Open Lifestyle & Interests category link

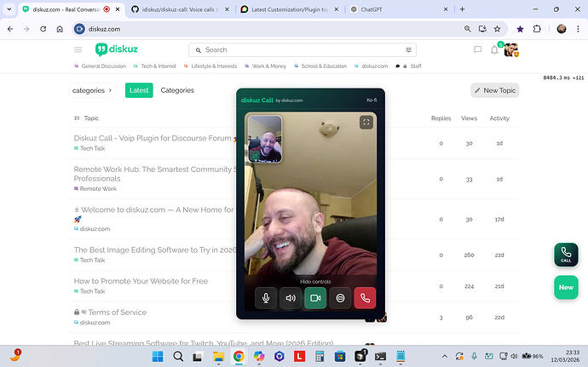210,66
